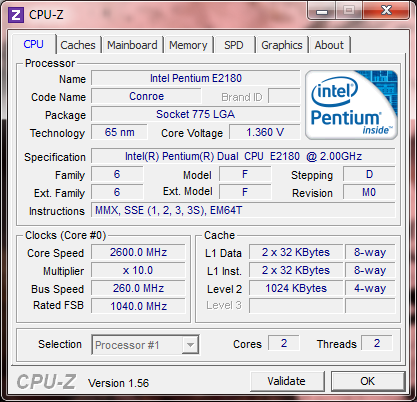The height and width of the screenshot is (402, 417).
Task: Click the Instructions field MMX, SSE
Action: tap(243, 210)
